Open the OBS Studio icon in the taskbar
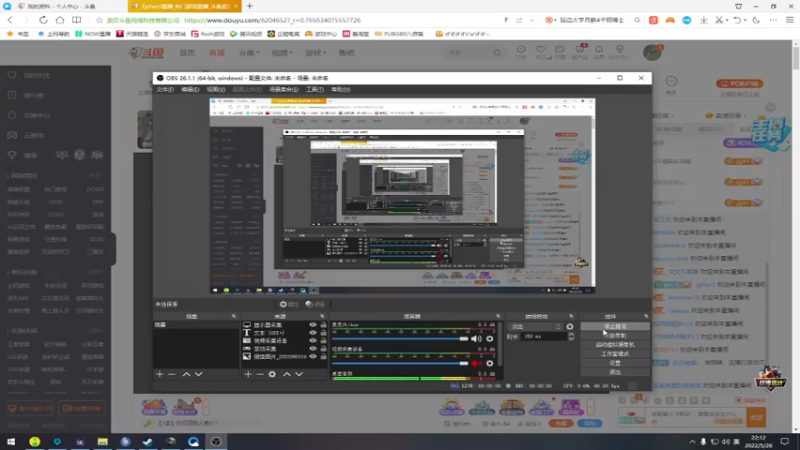Screen dimensions: 800x450 click(x=216, y=441)
